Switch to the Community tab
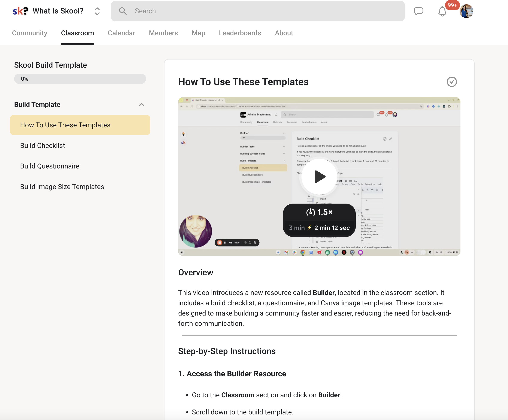 pos(30,33)
